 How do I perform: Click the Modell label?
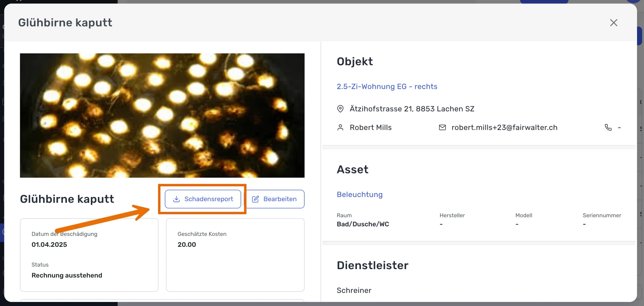click(524, 215)
